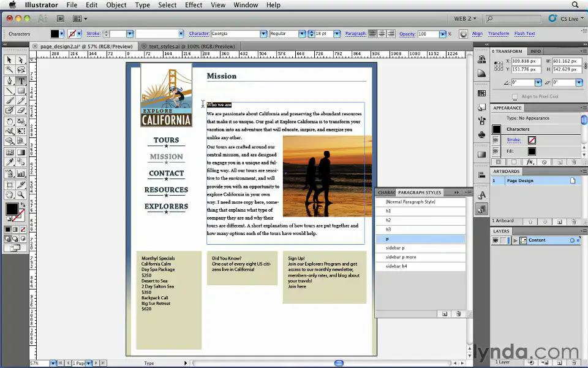Select the Pen tool

(x=9, y=81)
